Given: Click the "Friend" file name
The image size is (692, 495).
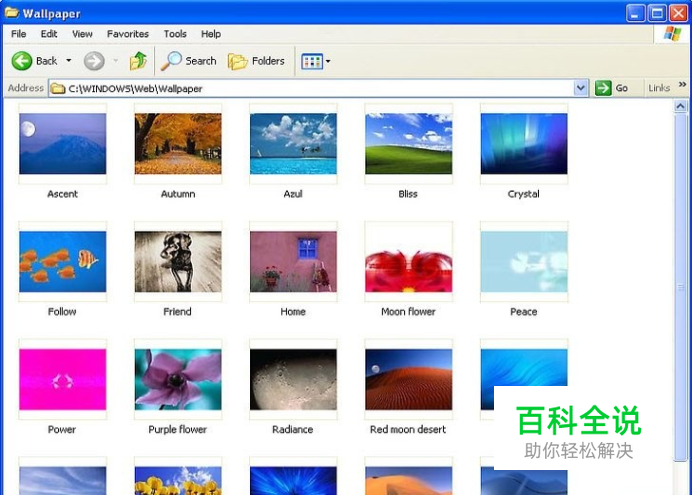Looking at the screenshot, I should tap(177, 311).
